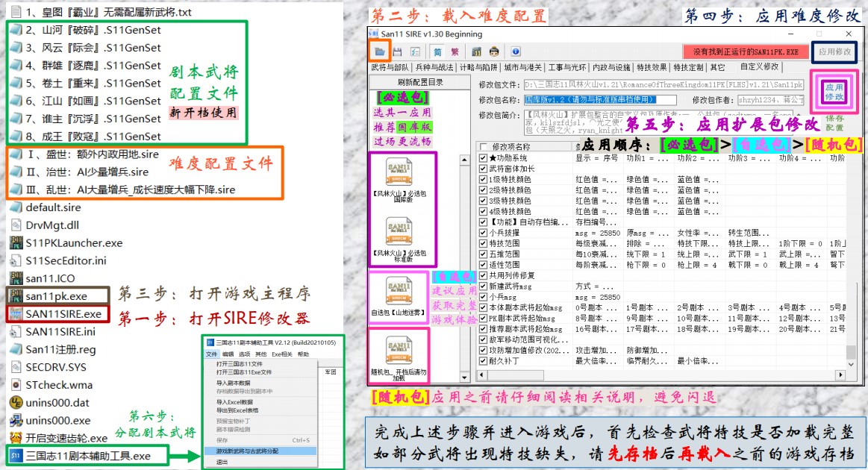Open the 兵种与战法 tab
The height and width of the screenshot is (470, 868).
coord(434,68)
